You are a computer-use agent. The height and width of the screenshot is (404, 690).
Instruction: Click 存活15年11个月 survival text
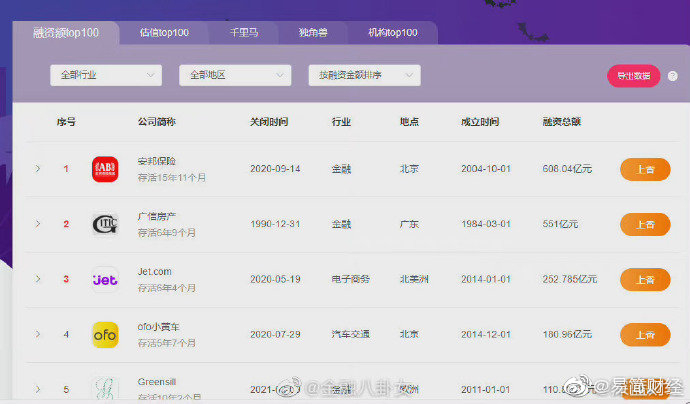point(172,178)
